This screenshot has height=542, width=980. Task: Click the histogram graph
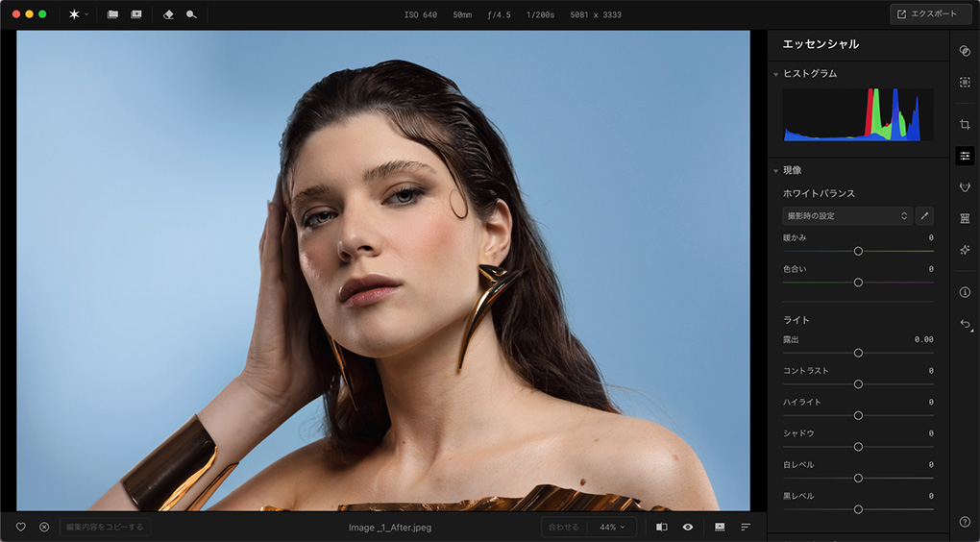[x=858, y=114]
